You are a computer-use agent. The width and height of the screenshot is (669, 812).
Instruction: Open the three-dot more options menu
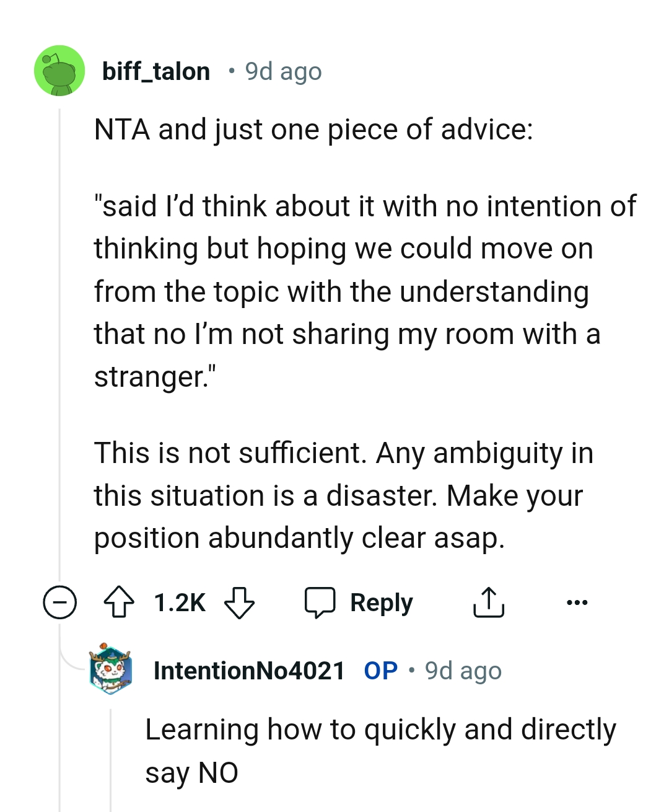(577, 602)
